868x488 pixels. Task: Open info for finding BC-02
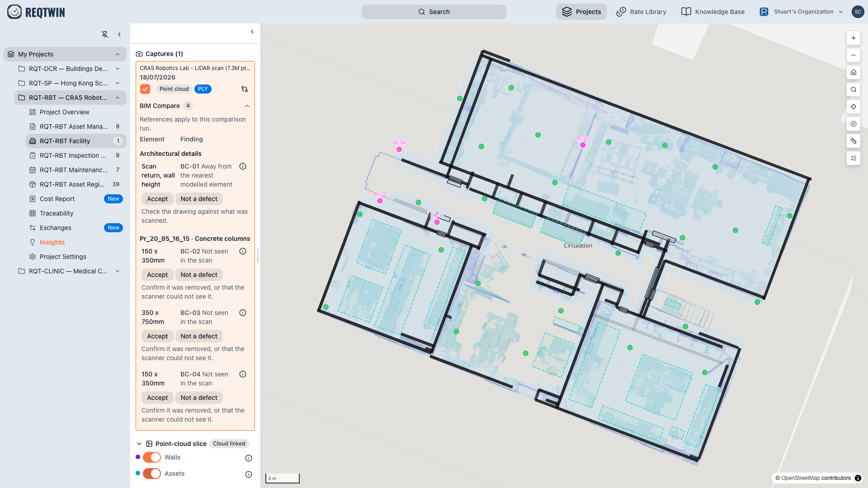coord(243,251)
